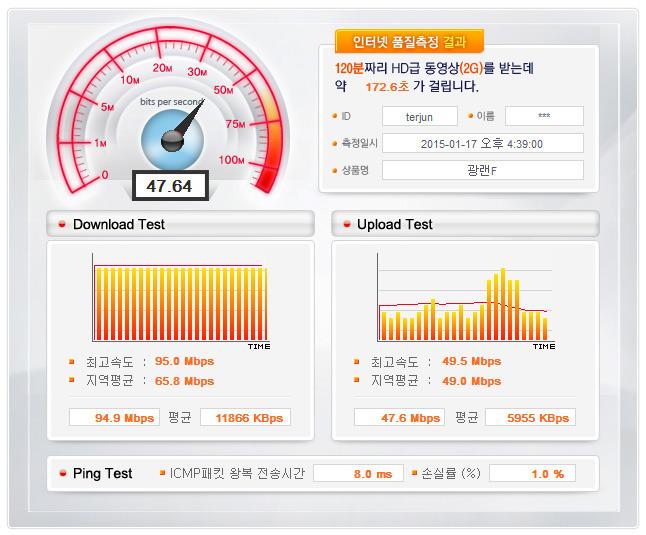The width and height of the screenshot is (646, 535).
Task: Click the red bullet beside Upload Test
Action: 347,224
